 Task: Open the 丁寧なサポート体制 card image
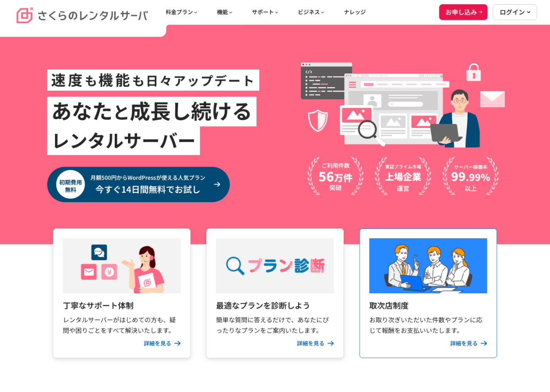(x=122, y=266)
